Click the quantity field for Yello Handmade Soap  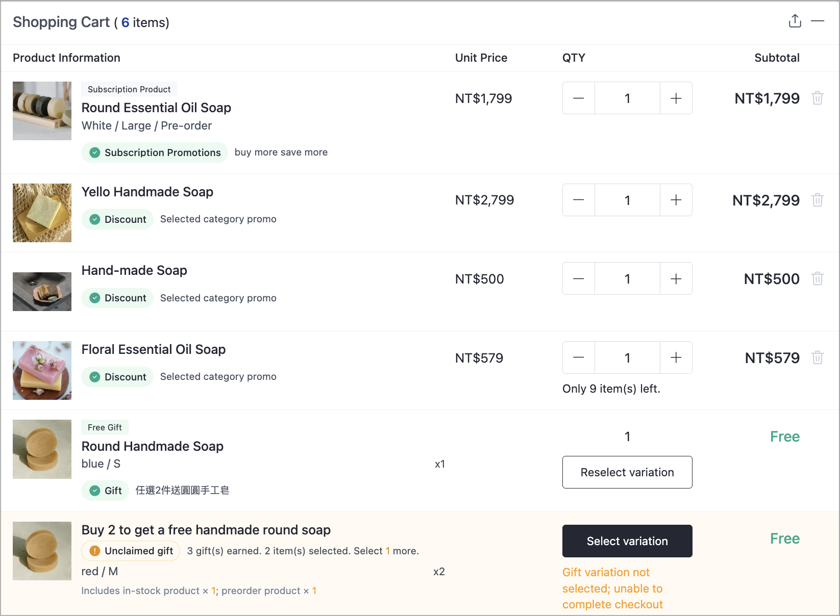627,200
